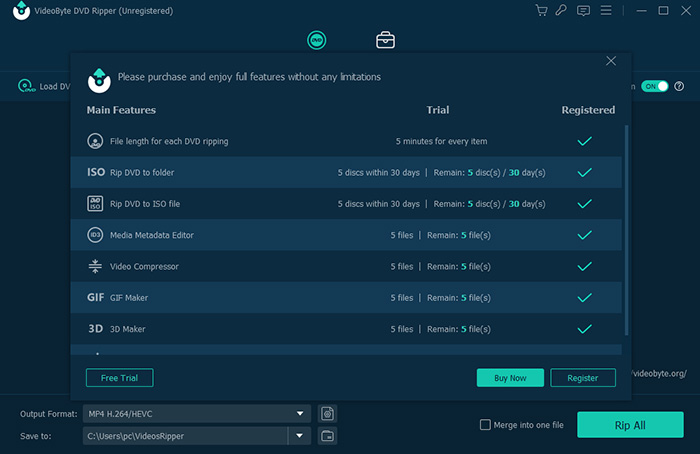Check Merge into one file checkbox
700x454 pixels.
(x=485, y=425)
